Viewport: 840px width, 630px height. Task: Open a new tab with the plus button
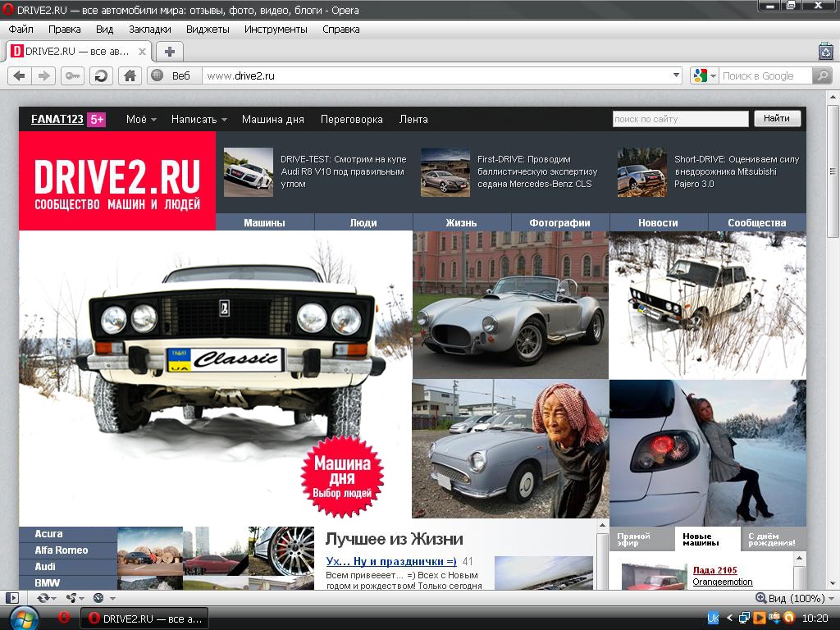(x=170, y=52)
